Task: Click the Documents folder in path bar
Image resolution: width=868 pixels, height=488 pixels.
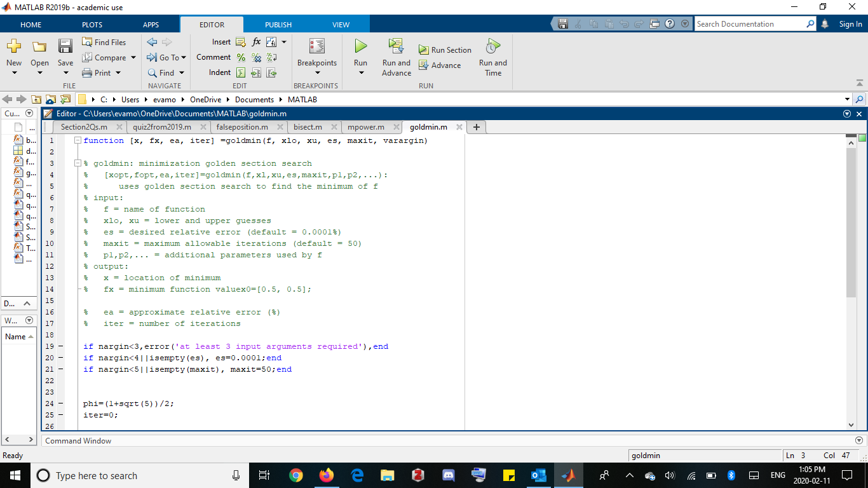Action: (254, 99)
